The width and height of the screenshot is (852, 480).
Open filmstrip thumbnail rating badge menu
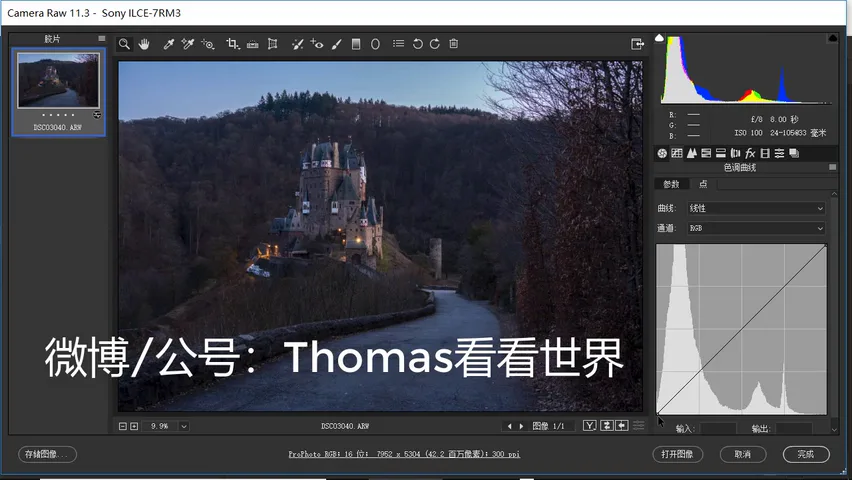(x=97, y=114)
